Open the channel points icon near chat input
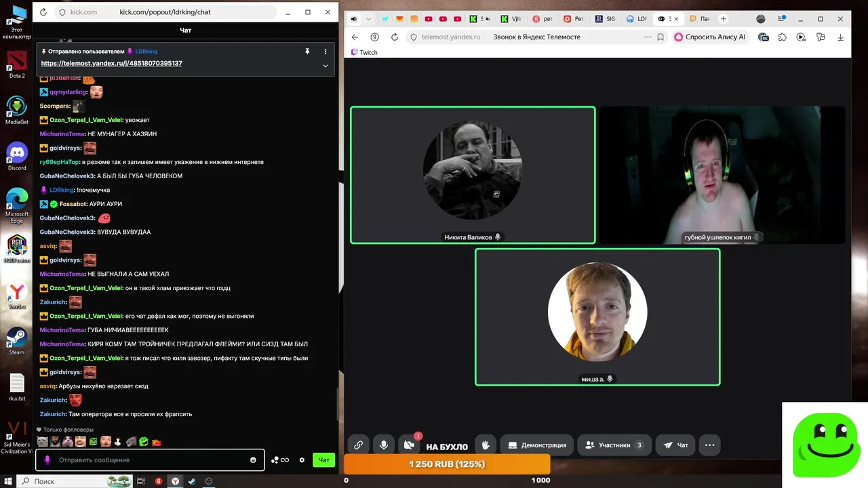The image size is (868, 488). pyautogui.click(x=280, y=460)
